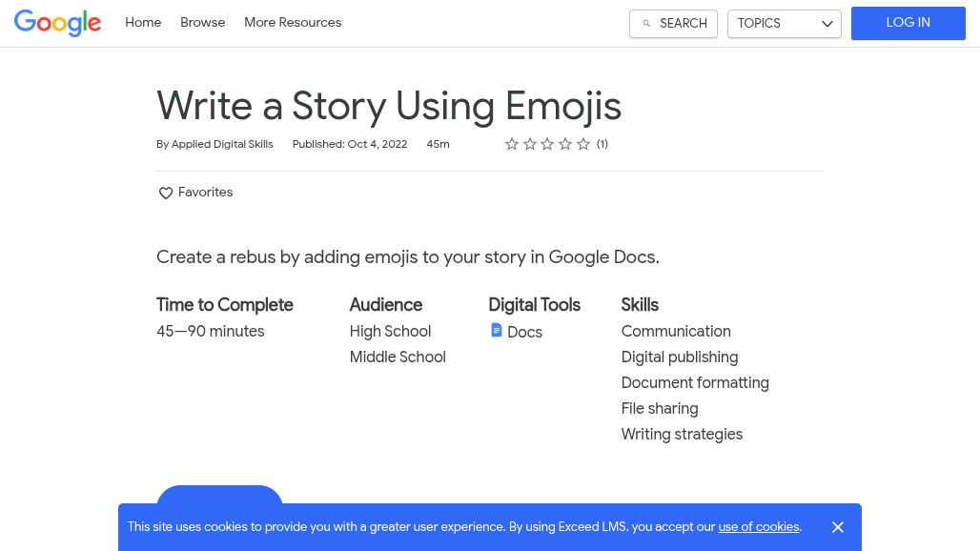Rate the lesson one star

(x=512, y=144)
